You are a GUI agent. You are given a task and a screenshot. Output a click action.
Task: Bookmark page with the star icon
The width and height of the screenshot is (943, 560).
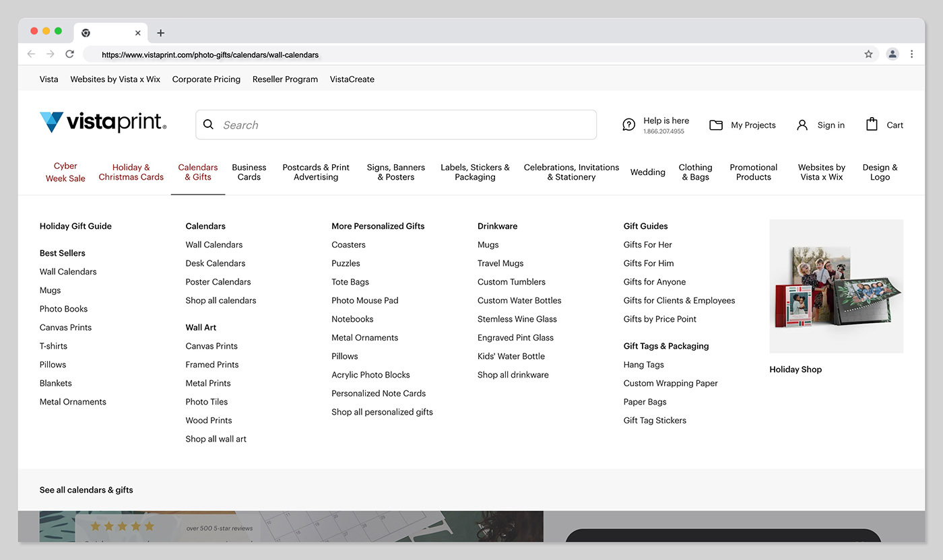(868, 55)
